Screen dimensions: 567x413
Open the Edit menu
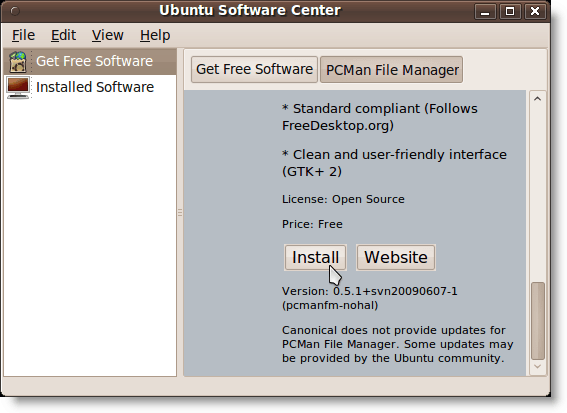63,35
